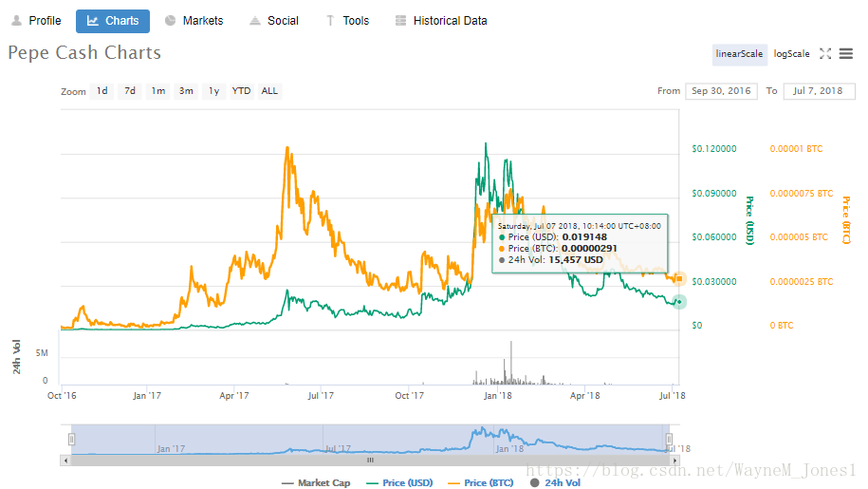The width and height of the screenshot is (868, 489).
Task: Click the Social icon
Action: tap(254, 21)
